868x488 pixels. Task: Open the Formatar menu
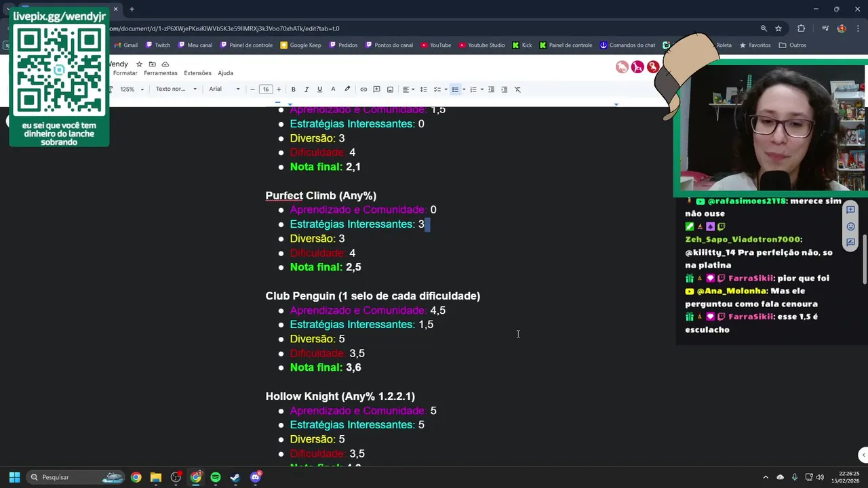[x=125, y=73]
